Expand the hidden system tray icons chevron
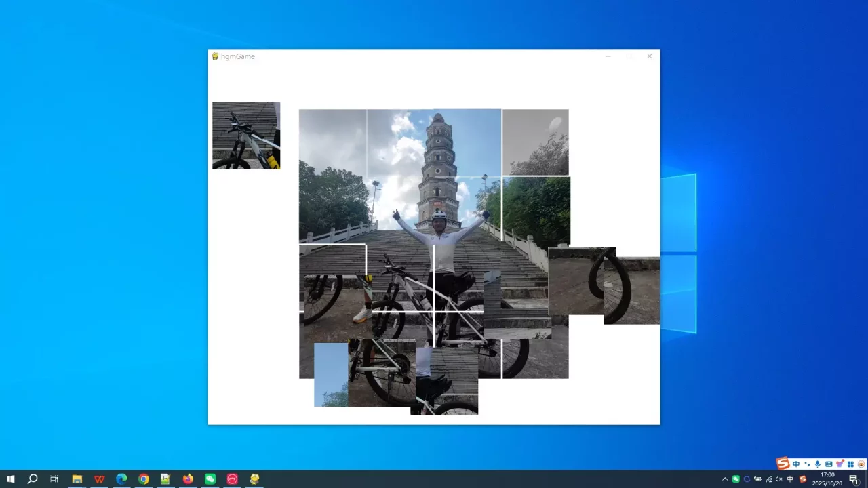Image resolution: width=868 pixels, height=488 pixels. (725, 479)
